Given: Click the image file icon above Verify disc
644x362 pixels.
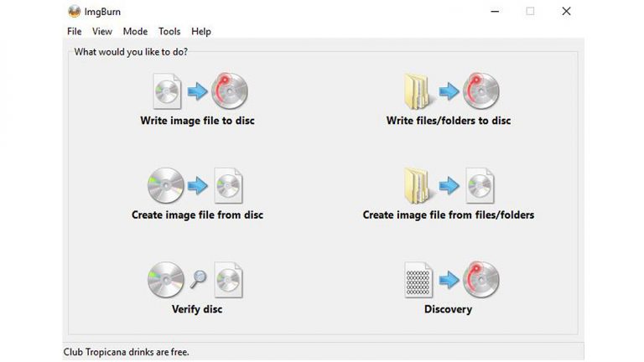Looking at the screenshot, I should (x=228, y=280).
